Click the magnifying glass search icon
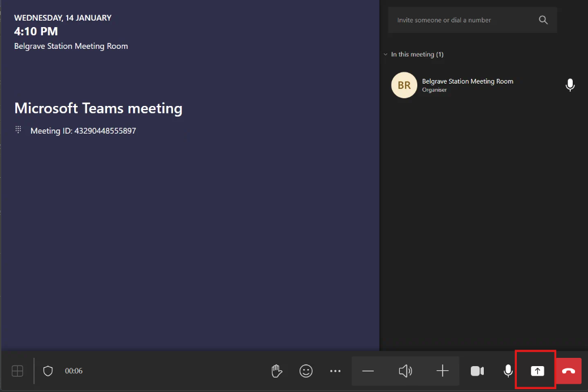The image size is (588, 392). point(543,20)
